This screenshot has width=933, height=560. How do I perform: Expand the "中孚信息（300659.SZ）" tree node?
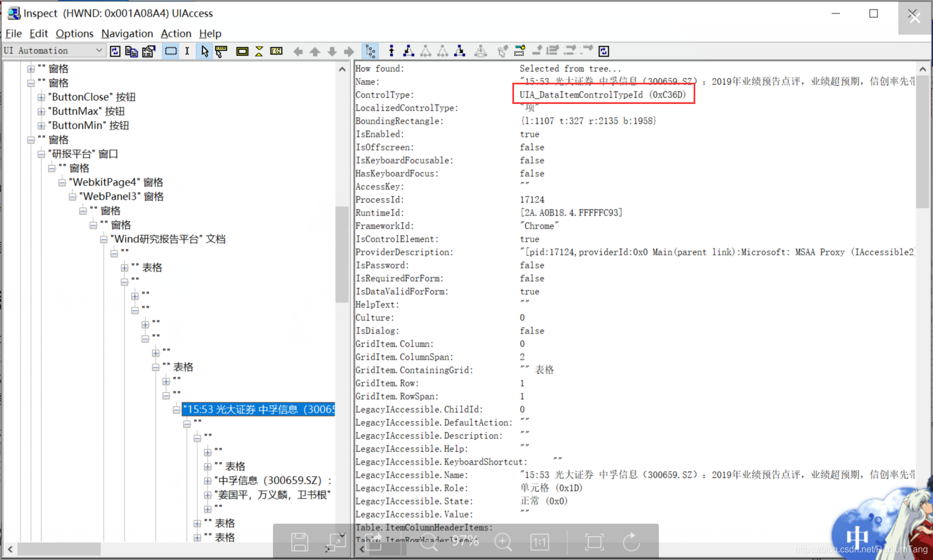(x=208, y=481)
